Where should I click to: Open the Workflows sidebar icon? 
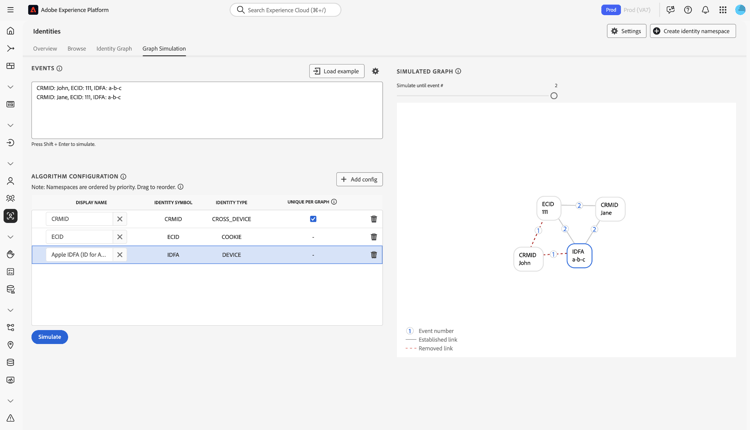(11, 48)
